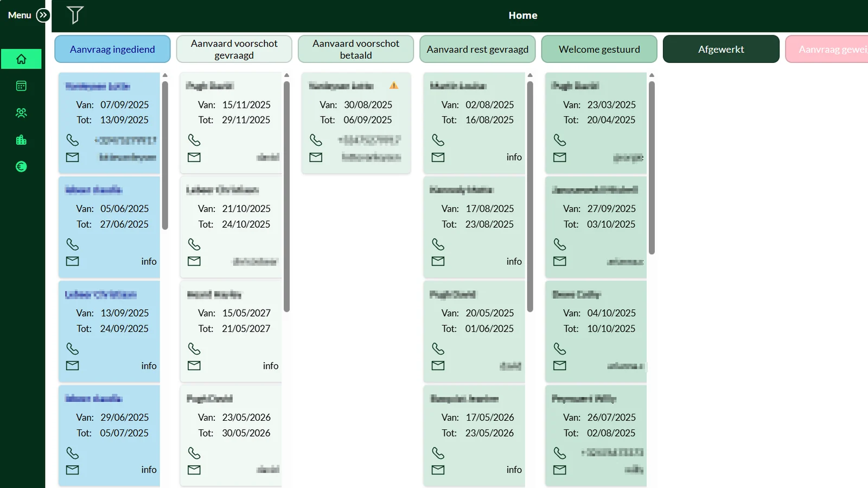Click the info text on the card starting 17/08/2025

click(x=514, y=261)
